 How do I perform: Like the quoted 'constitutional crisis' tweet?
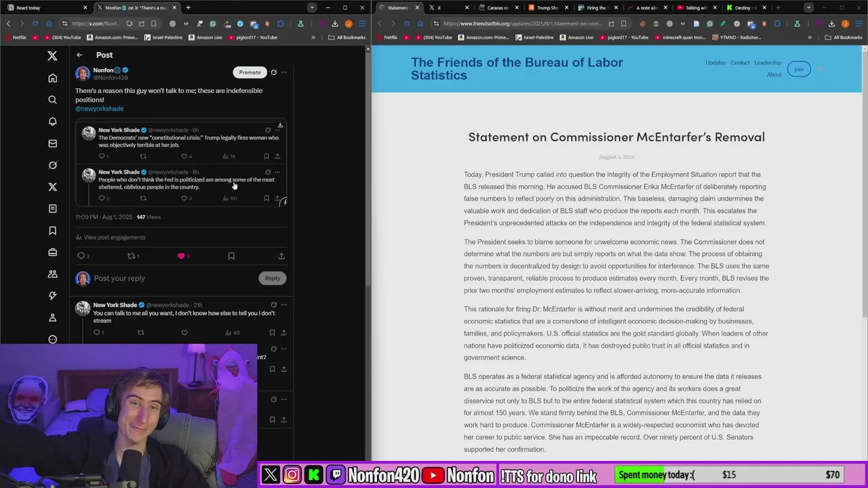coord(184,157)
